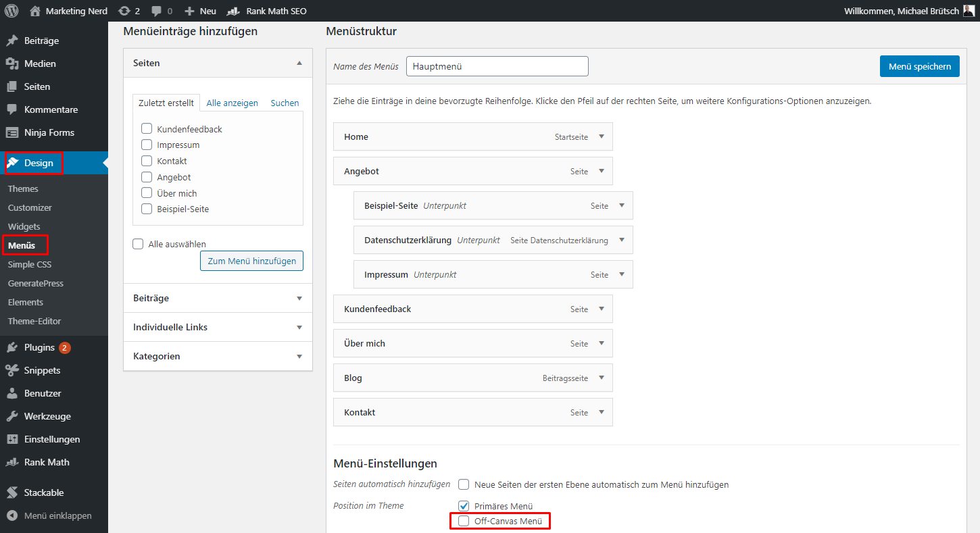Screen dimensions: 980x533
Task: Expand the Blog menu item options
Action: [x=602, y=378]
